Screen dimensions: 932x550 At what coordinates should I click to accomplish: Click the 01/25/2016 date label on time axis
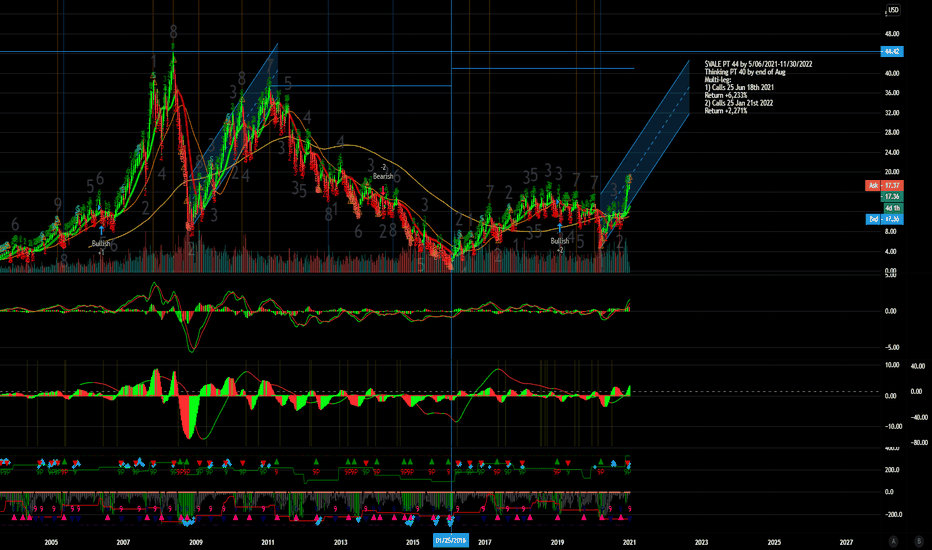(451, 540)
